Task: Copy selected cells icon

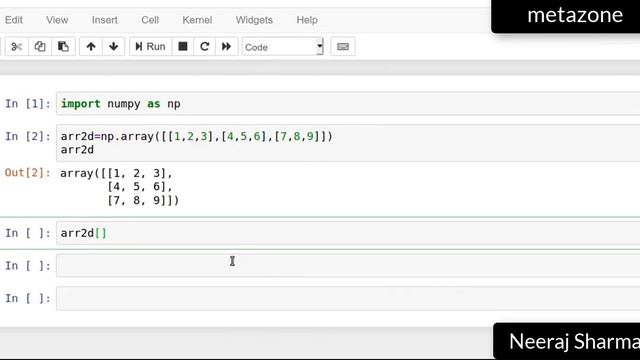Action: [x=40, y=47]
